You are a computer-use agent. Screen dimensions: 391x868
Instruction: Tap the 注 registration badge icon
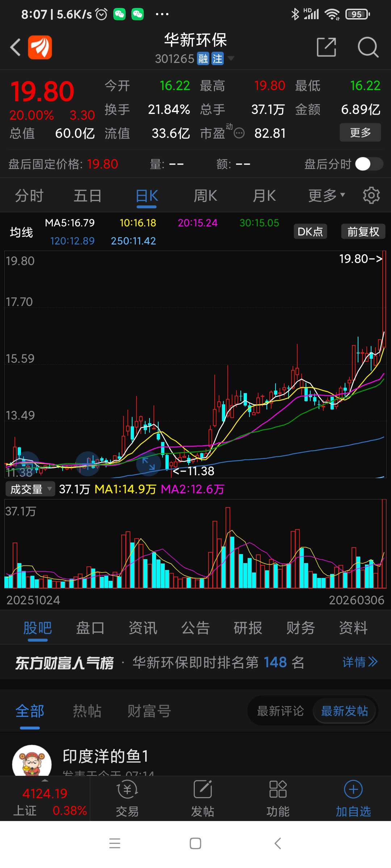pyautogui.click(x=218, y=59)
